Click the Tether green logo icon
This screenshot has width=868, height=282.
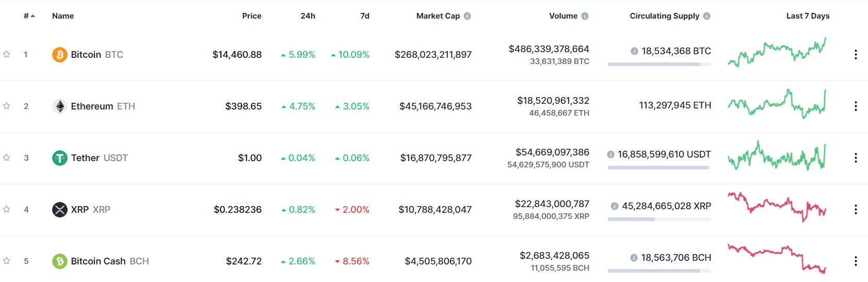point(60,158)
